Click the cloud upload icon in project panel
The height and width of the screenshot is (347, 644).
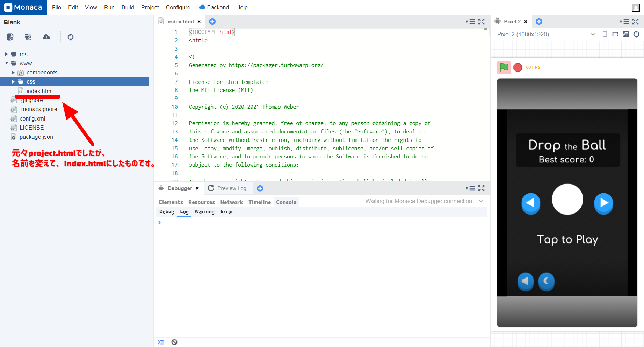[x=46, y=37]
